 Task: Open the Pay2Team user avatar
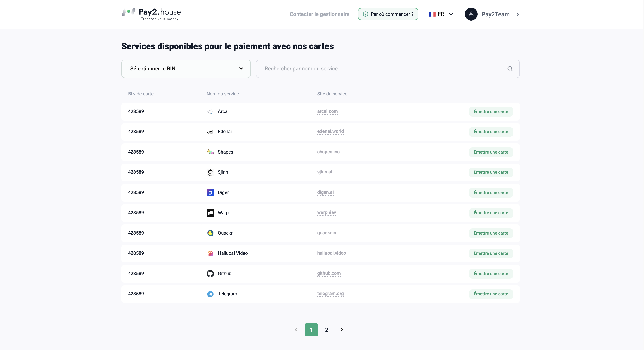coord(471,14)
